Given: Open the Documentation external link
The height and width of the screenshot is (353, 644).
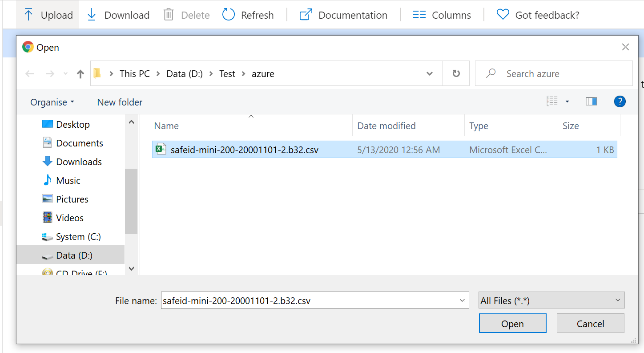Looking at the screenshot, I should pos(343,15).
